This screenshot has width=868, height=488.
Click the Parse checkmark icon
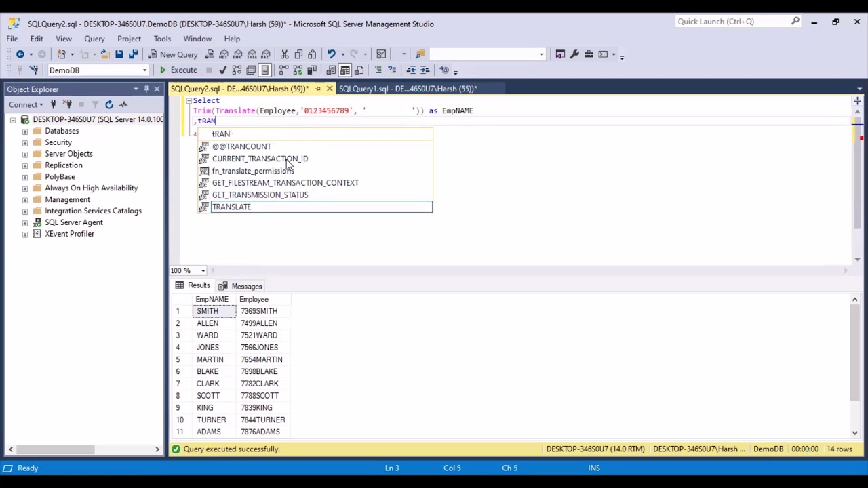click(x=222, y=70)
